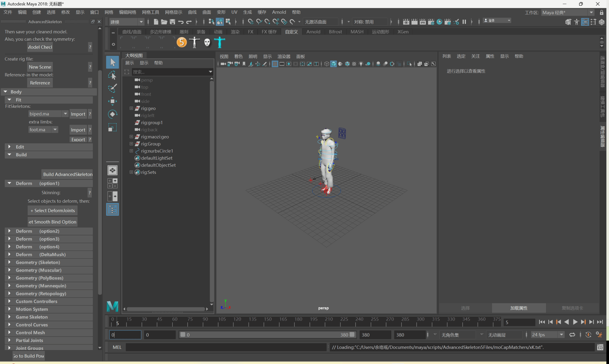Select the Rotate tool in toolbox

coord(112,114)
